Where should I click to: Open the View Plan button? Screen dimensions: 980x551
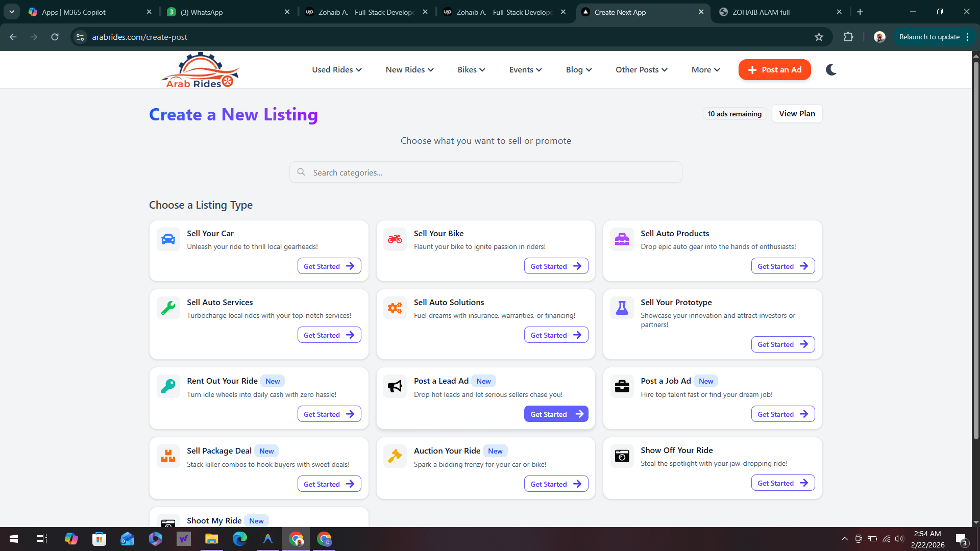pos(797,113)
